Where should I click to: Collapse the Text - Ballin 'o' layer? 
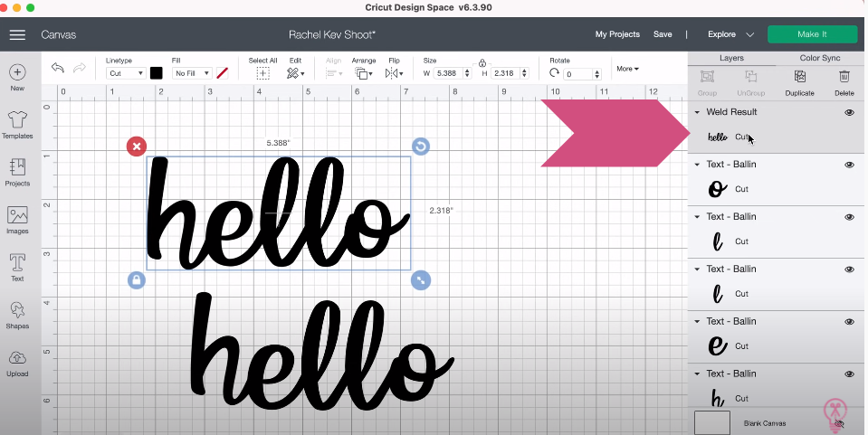pos(697,165)
